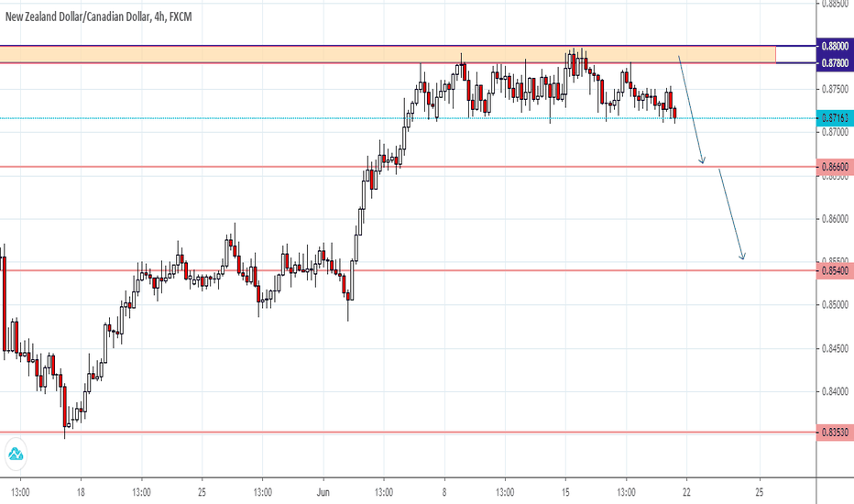Screen dimensions: 854x504
Task: Click the 0.84000 axis price
Action: click(x=835, y=391)
